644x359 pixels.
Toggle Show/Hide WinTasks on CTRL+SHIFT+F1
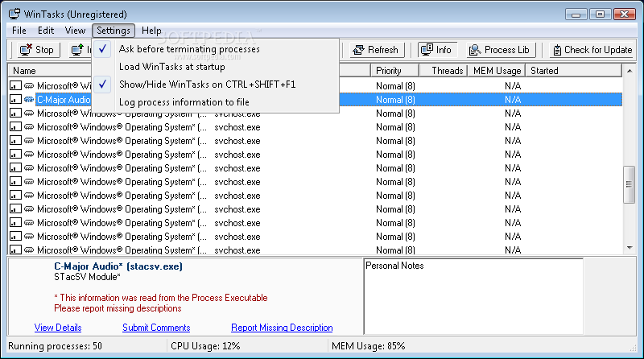(x=216, y=85)
